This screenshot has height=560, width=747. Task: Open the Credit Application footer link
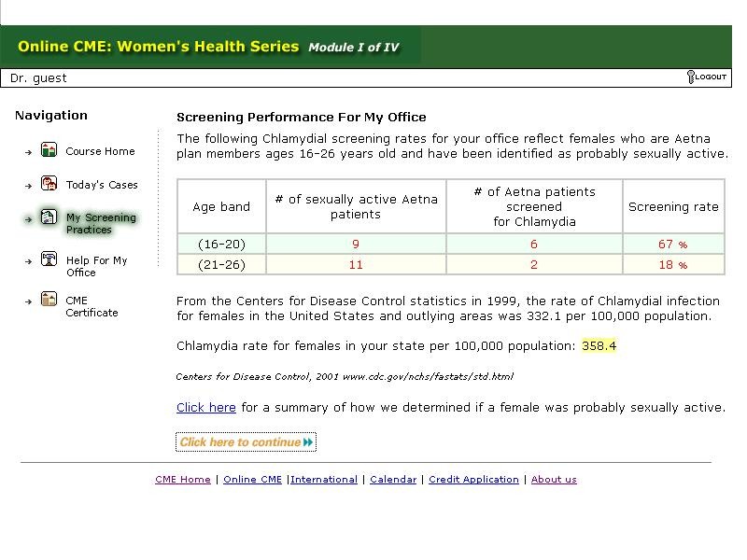tap(473, 480)
